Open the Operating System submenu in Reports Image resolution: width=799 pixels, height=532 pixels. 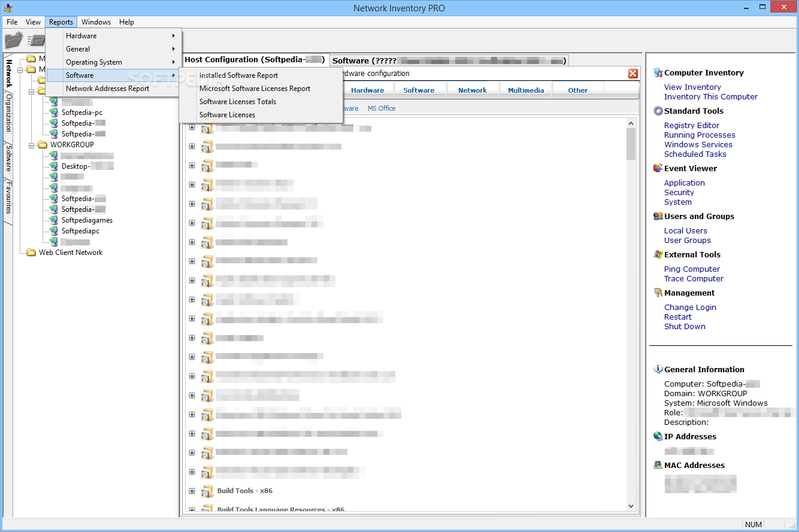(114, 62)
